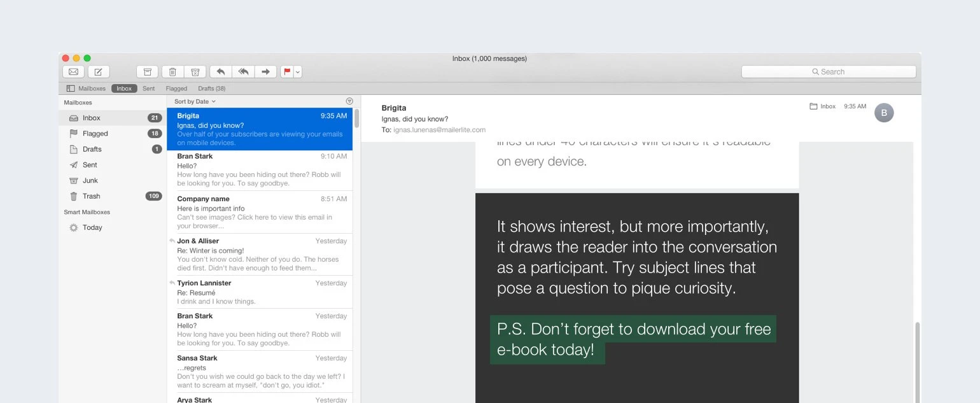Open the flag color dropdown arrow
The image size is (980, 403).
pos(298,72)
